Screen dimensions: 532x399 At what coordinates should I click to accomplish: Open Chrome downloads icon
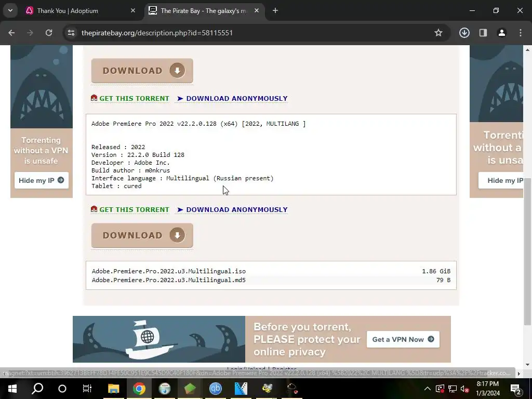pyautogui.click(x=464, y=33)
